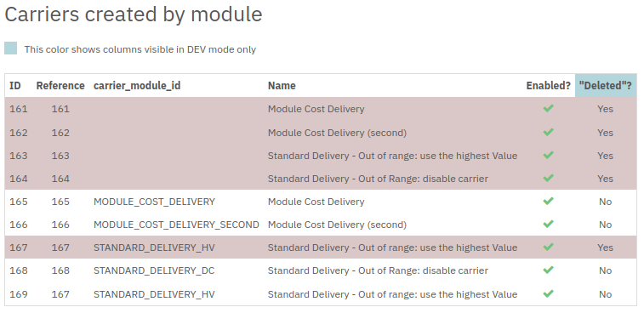Viewport: 644px width, 313px height.
Task: Click the Name column header
Action: [282, 85]
